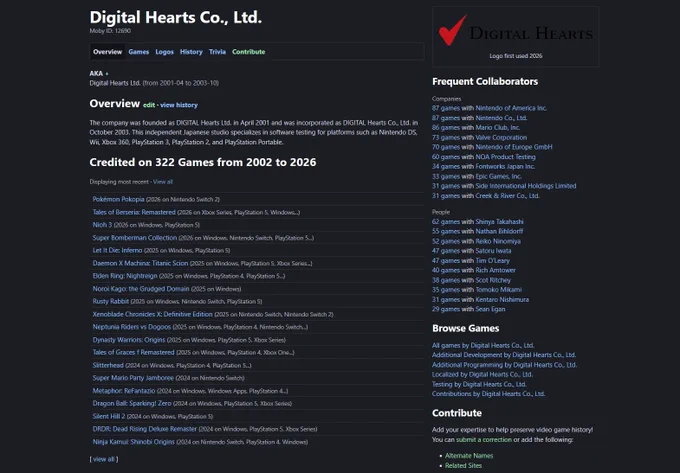680x473 pixels.
Task: Open the Contribute tab
Action: (248, 52)
